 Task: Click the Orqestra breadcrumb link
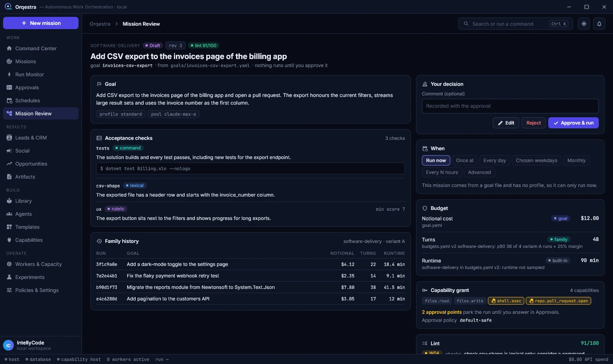(100, 24)
